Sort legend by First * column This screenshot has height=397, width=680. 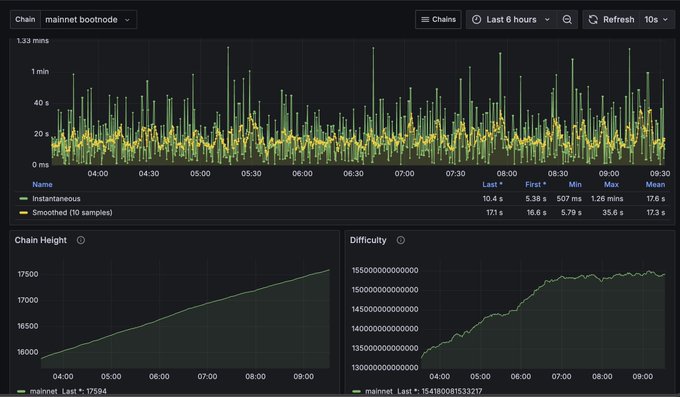pyautogui.click(x=536, y=184)
